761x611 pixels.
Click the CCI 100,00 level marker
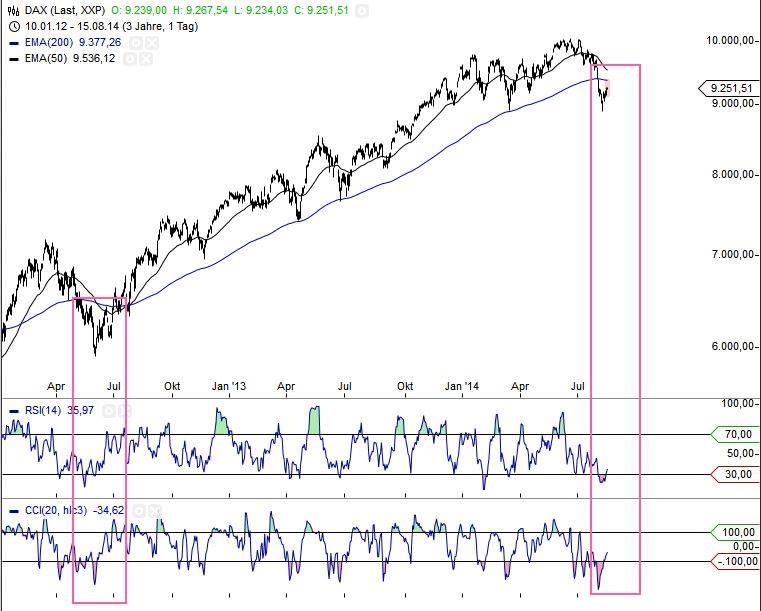point(734,532)
